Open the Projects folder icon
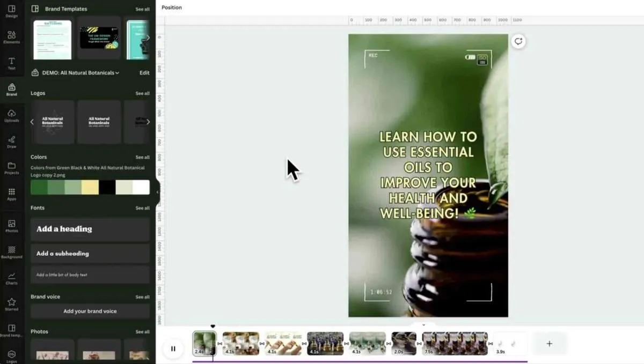644x364 pixels. tap(11, 168)
